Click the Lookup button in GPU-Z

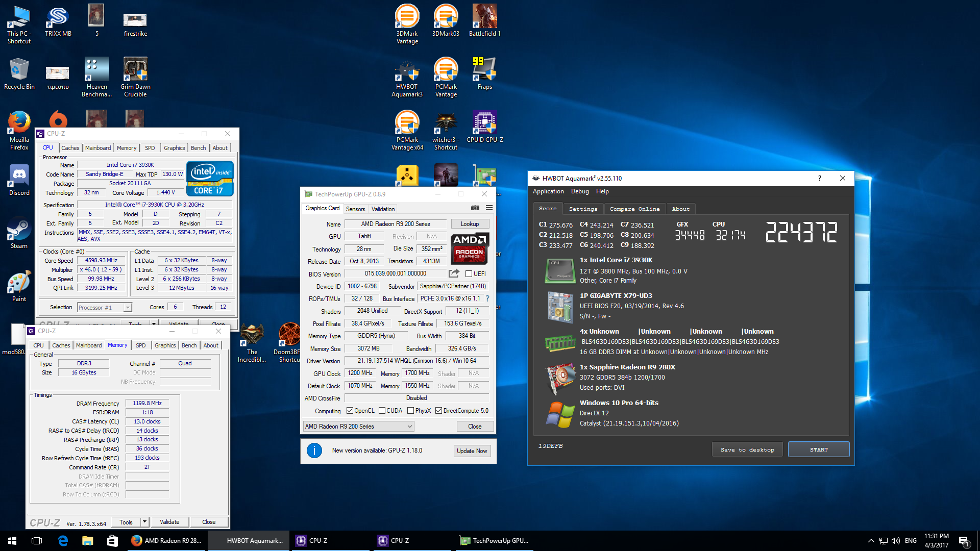click(x=470, y=224)
